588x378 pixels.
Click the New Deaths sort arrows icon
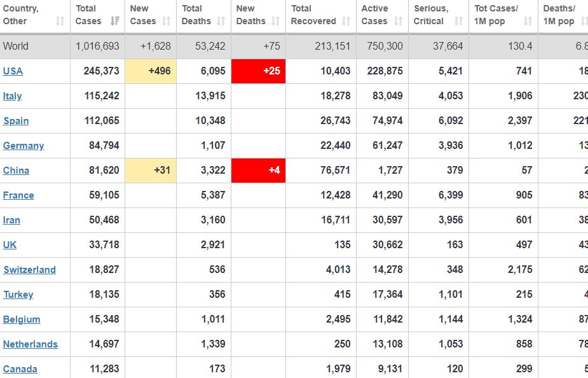(x=276, y=21)
